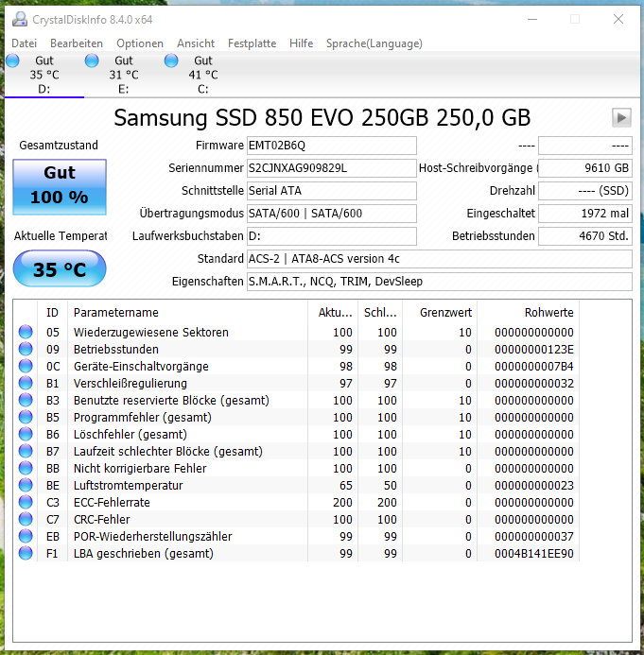
Task: Click the ID column header
Action: click(x=52, y=313)
